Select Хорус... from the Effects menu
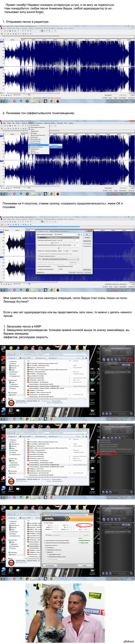The image size is (135, 644). point(33,129)
